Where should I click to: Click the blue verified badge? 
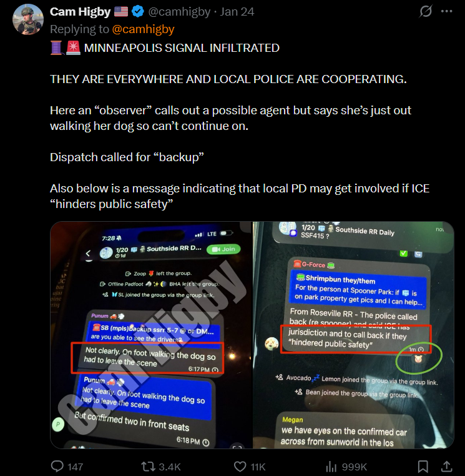pos(138,11)
